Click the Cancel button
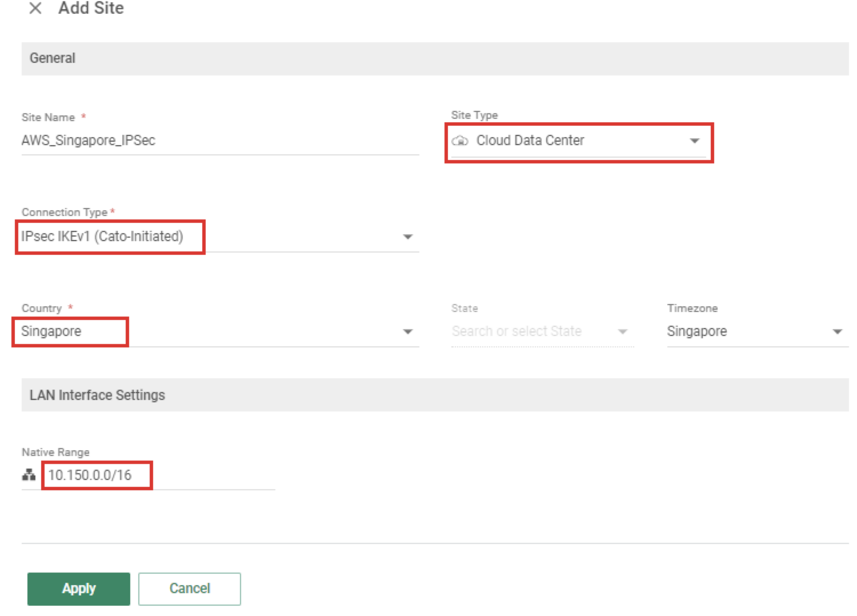Image resolution: width=857 pixels, height=616 pixels. (x=189, y=589)
